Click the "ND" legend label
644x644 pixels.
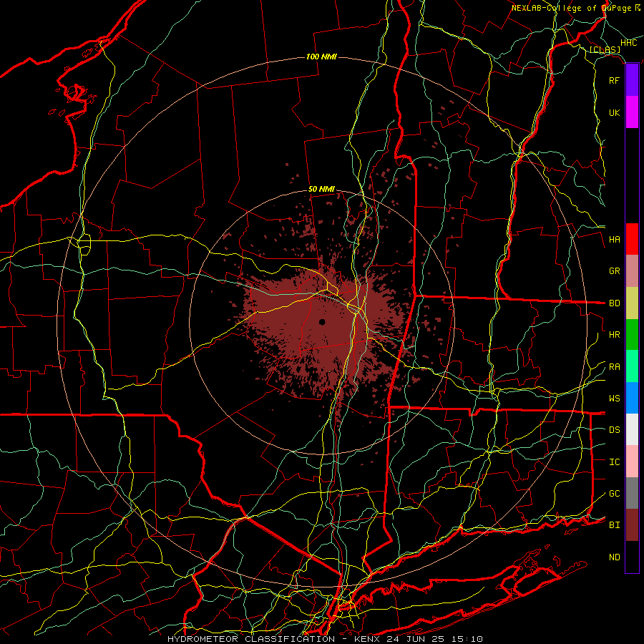coord(614,557)
